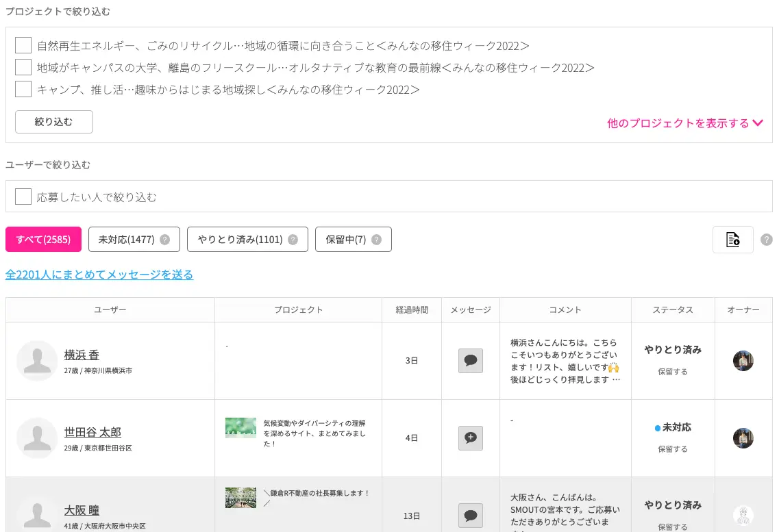Click 保留する in 世田谷 太郎 row
The image size is (779, 532).
coord(673,449)
